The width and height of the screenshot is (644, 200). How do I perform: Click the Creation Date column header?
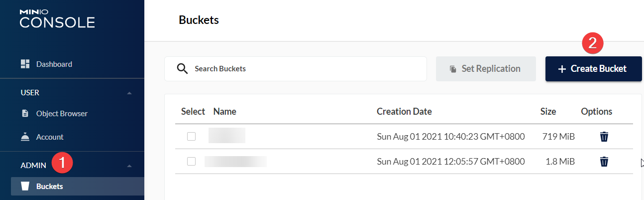[x=404, y=111]
